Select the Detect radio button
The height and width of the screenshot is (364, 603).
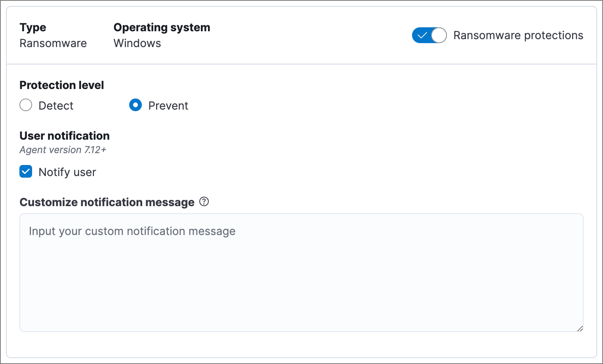(x=26, y=105)
